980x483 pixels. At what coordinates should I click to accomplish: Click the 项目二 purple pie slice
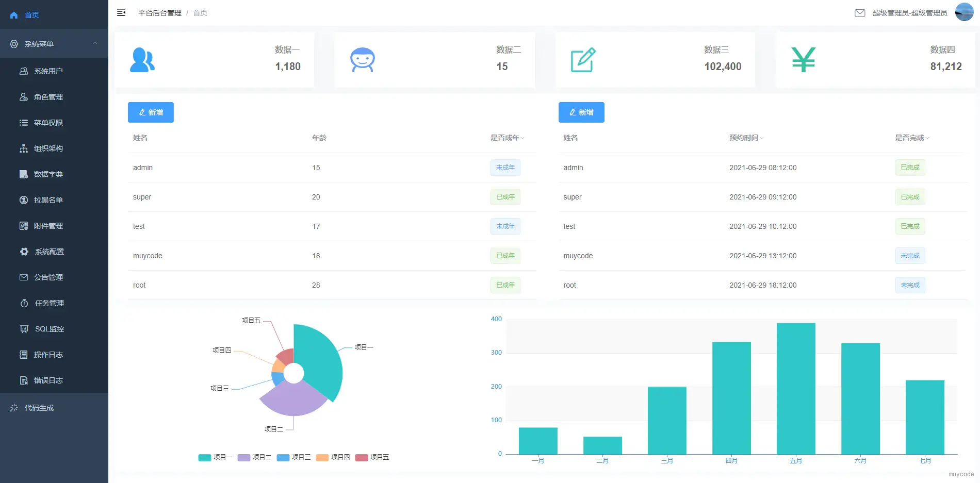[x=293, y=401]
